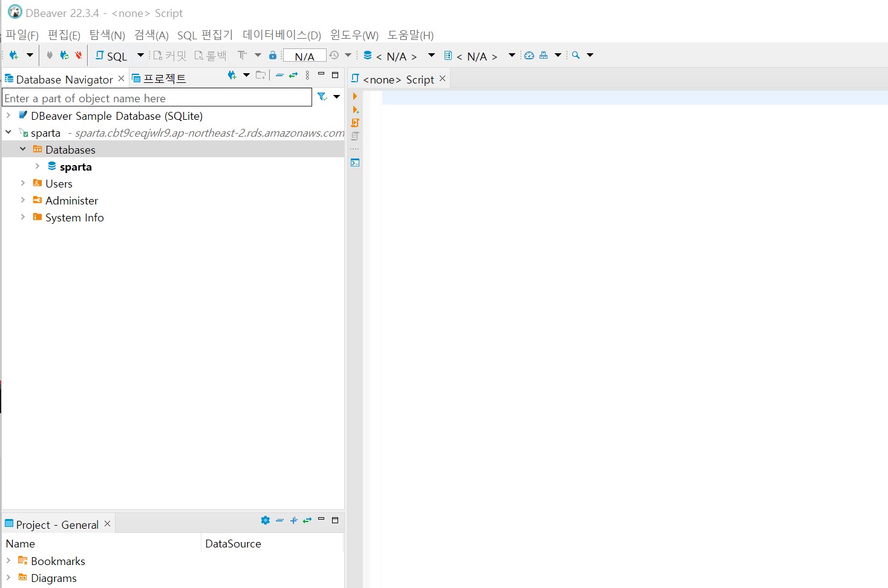Open the 데이터베이스(D) menu

pyautogui.click(x=282, y=35)
